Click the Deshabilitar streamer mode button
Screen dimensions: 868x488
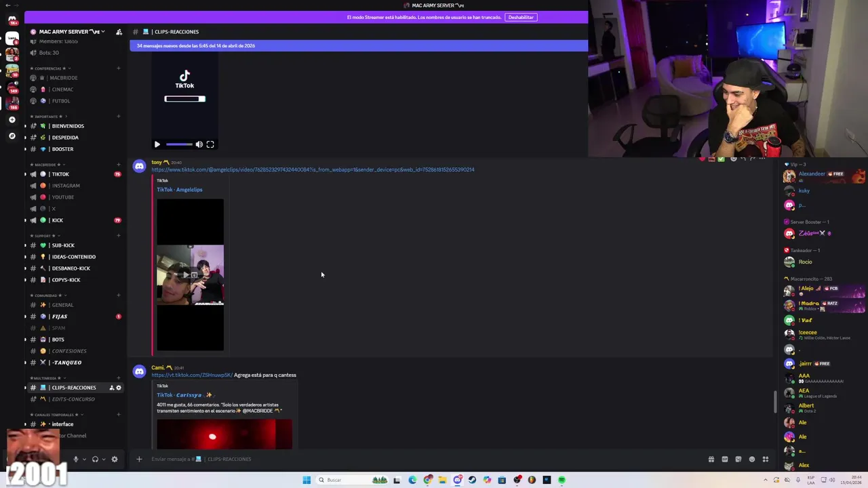point(521,17)
